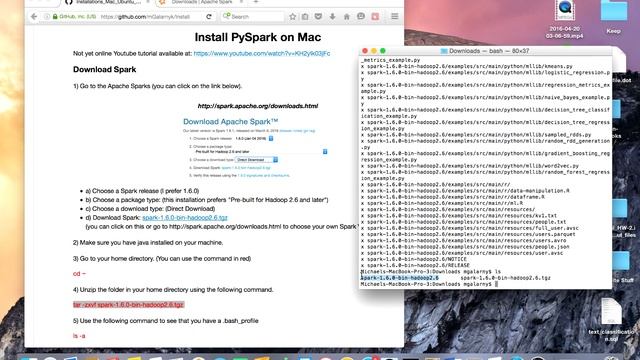Click the chat smiley toolbar icon
Screen dimensions: 640x360
(x=361, y=17)
